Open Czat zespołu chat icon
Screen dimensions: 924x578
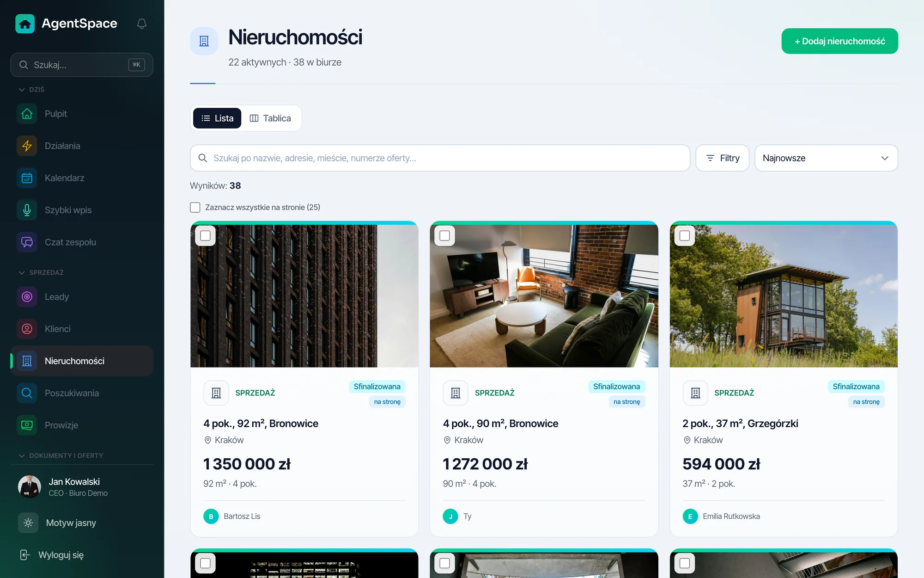coord(27,242)
